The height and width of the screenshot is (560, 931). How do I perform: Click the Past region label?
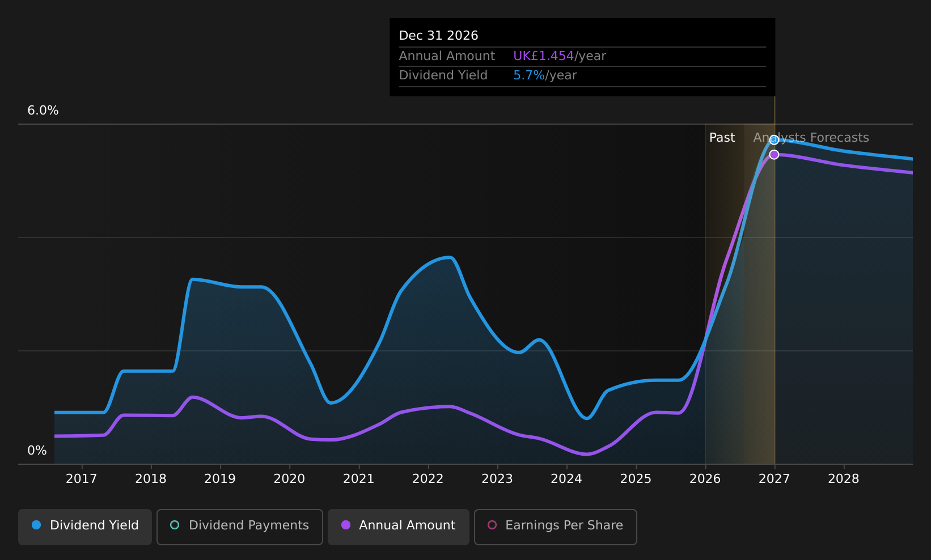[x=722, y=138]
